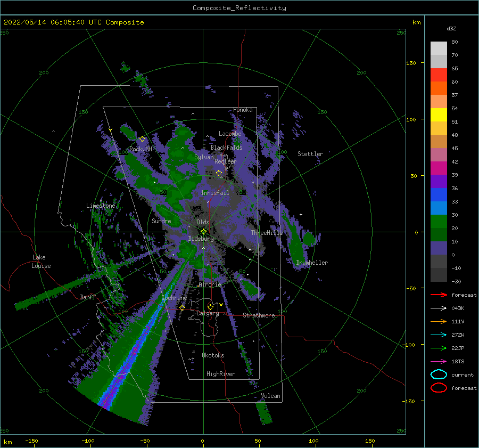The width and height of the screenshot is (479, 448).
Task: Click the Sundre label
Action: click(161, 221)
